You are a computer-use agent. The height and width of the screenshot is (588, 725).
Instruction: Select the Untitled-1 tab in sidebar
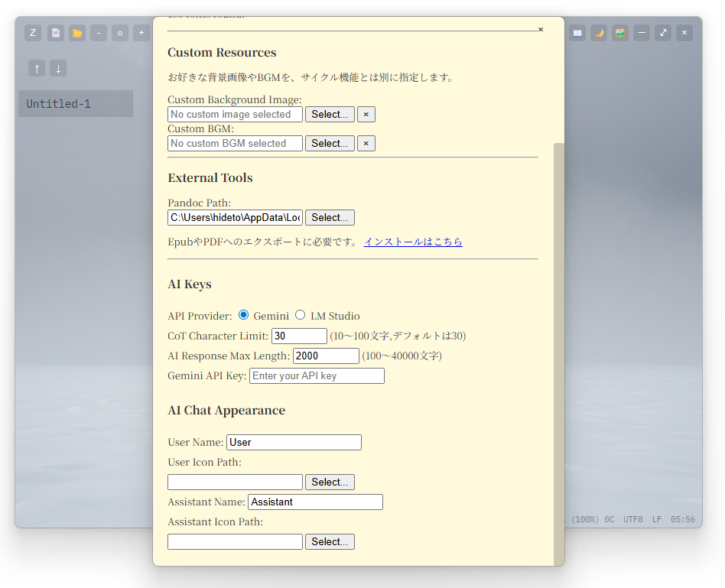(76, 103)
